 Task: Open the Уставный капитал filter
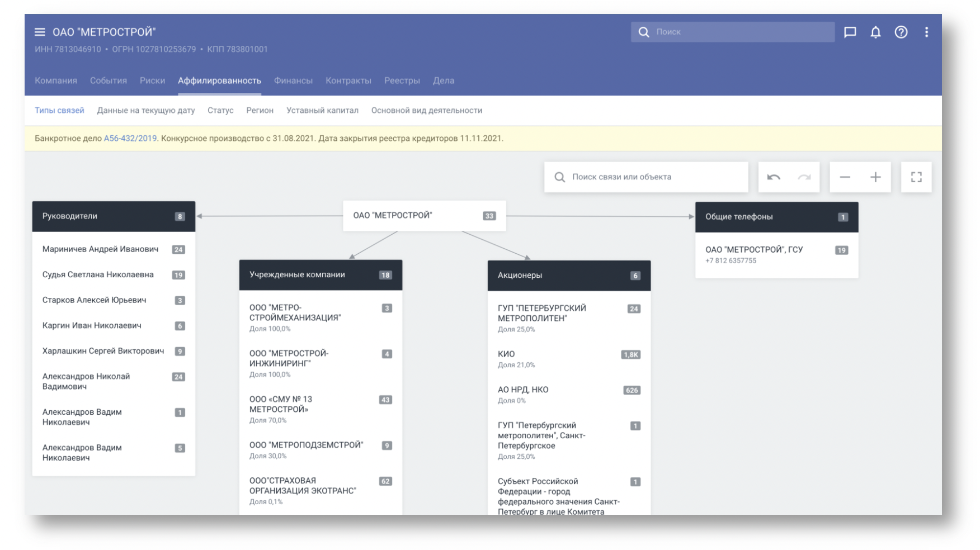pos(322,110)
